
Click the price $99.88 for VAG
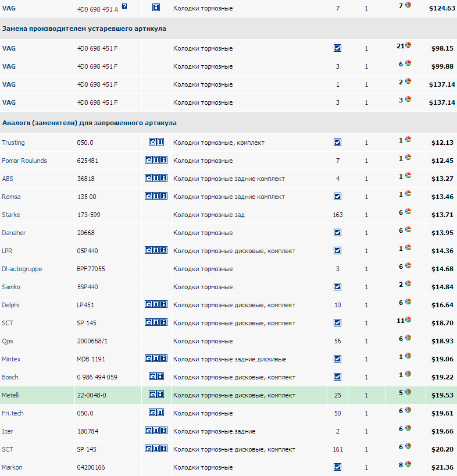pos(442,66)
